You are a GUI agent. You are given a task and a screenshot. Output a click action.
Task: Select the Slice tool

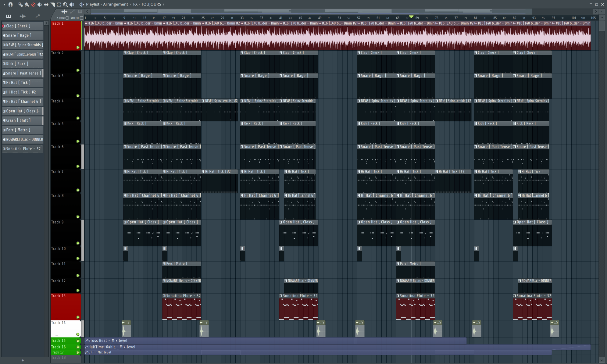52,4
